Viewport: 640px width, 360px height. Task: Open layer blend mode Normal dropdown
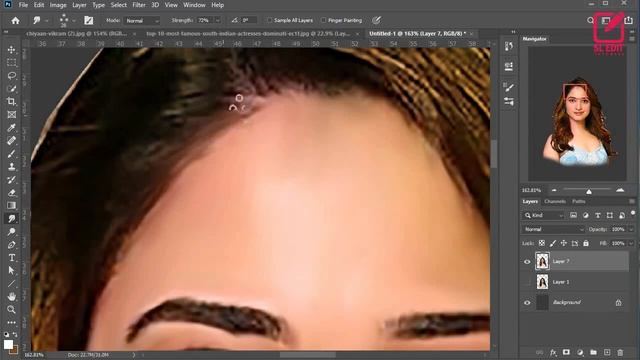[x=554, y=229]
